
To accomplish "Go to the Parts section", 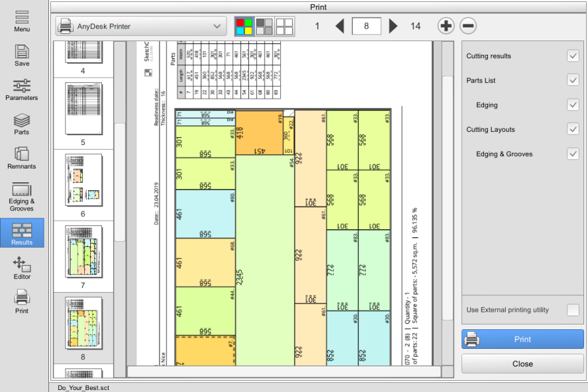I will 22,124.
